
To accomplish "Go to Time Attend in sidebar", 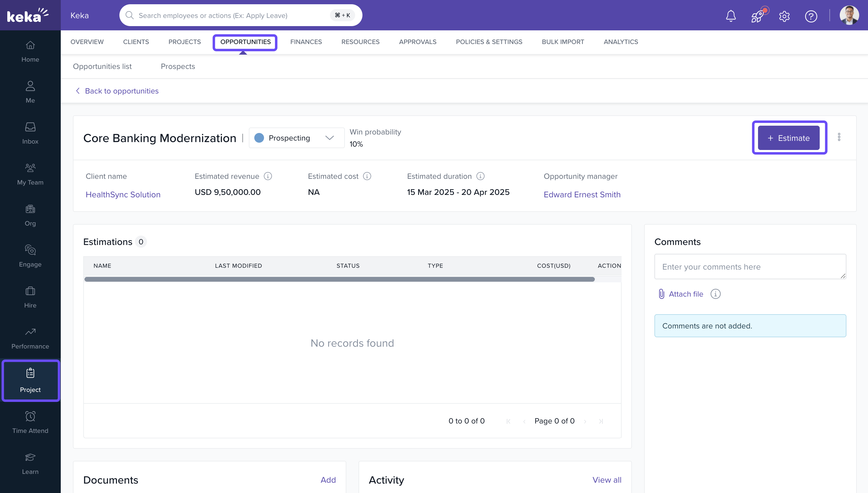I will (30, 422).
